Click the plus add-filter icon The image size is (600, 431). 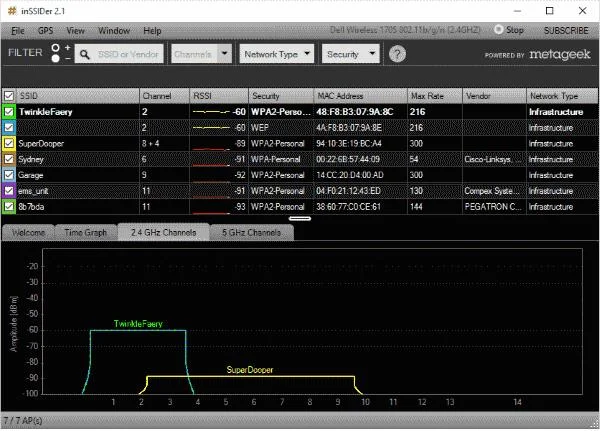(x=68, y=47)
